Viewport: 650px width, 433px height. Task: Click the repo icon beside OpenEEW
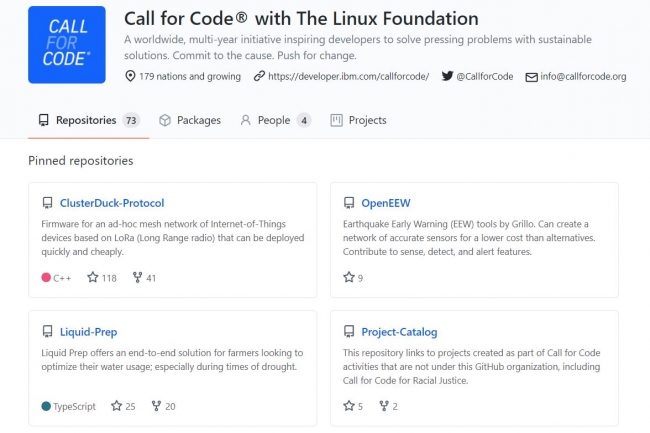[x=349, y=203]
